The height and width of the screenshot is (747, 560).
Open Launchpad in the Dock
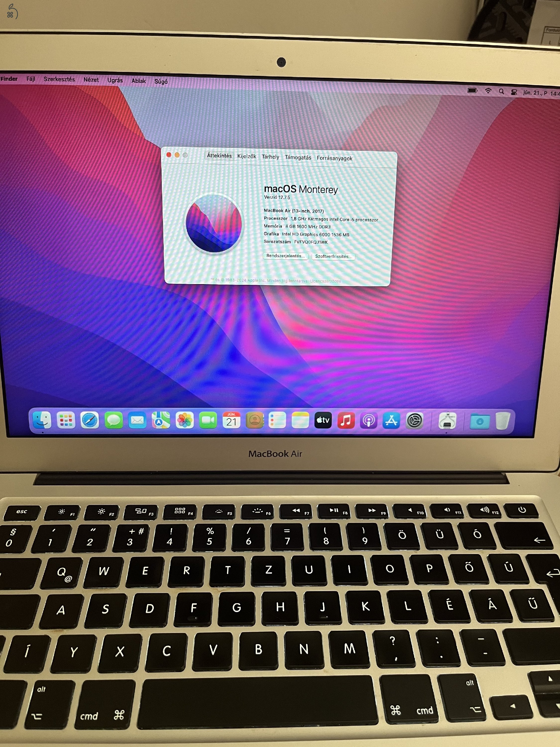coord(66,420)
